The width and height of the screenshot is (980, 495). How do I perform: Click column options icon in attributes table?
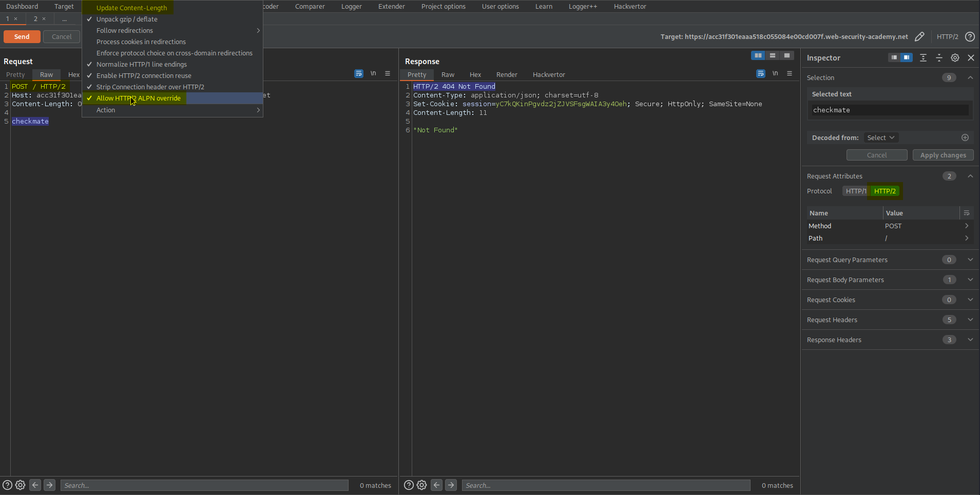(x=967, y=213)
